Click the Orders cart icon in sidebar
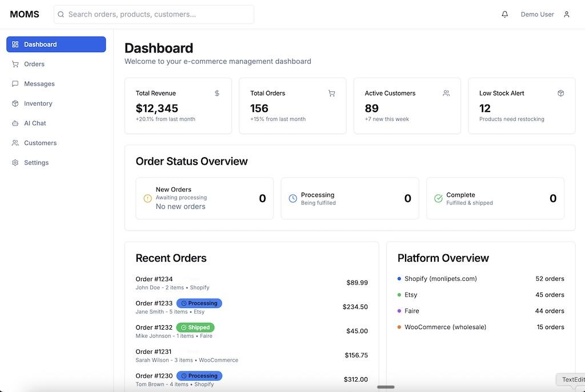Image resolution: width=585 pixels, height=392 pixels. [x=15, y=64]
